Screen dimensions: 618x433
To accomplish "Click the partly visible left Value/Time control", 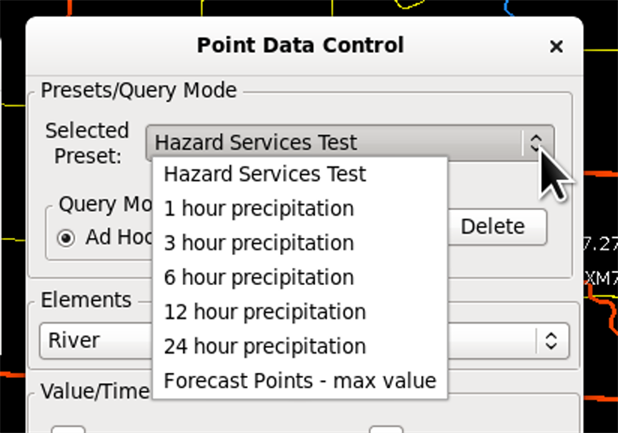I will pyautogui.click(x=68, y=429).
